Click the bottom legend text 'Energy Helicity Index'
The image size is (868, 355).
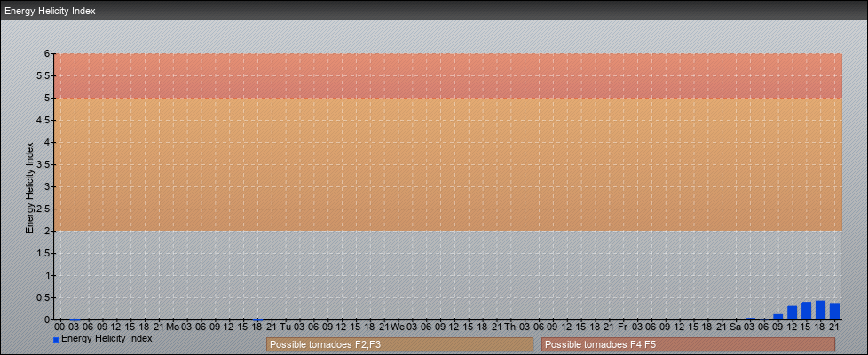point(107,338)
